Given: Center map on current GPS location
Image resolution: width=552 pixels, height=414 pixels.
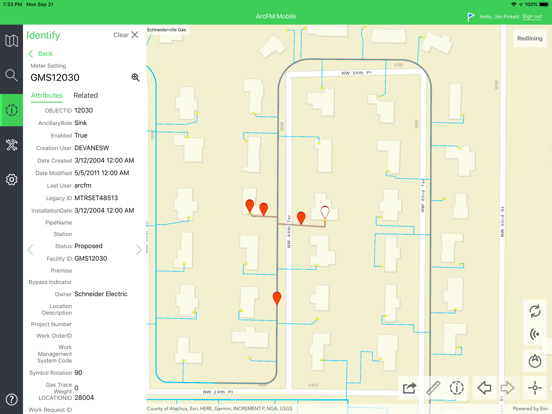Looking at the screenshot, I should pyautogui.click(x=535, y=388).
